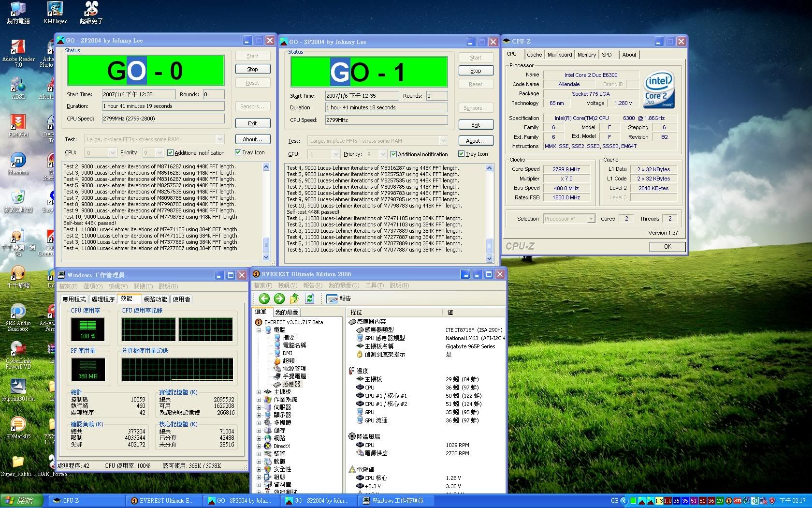
Task: Switch to the Favorites tab in the EVEREST sidebar
Action: [x=287, y=313]
